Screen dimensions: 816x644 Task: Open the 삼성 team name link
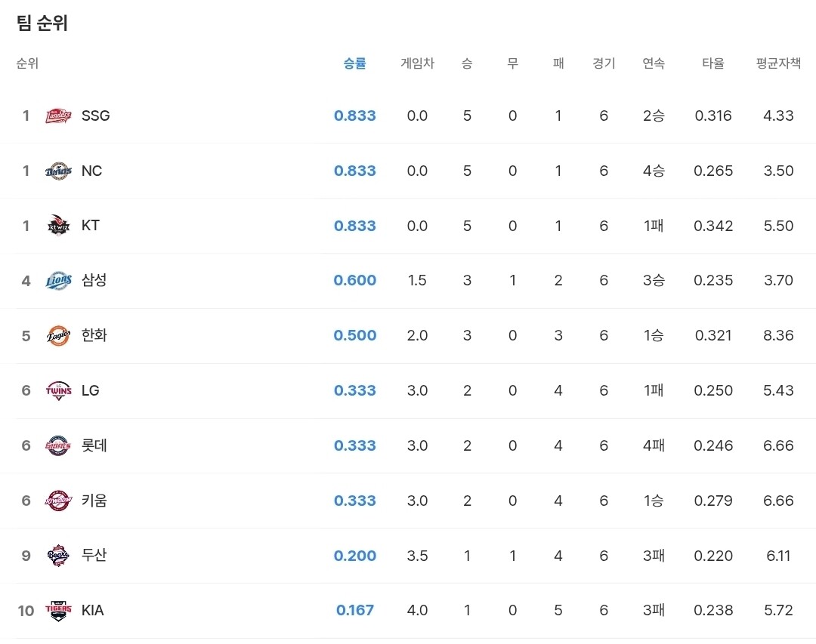(x=94, y=280)
